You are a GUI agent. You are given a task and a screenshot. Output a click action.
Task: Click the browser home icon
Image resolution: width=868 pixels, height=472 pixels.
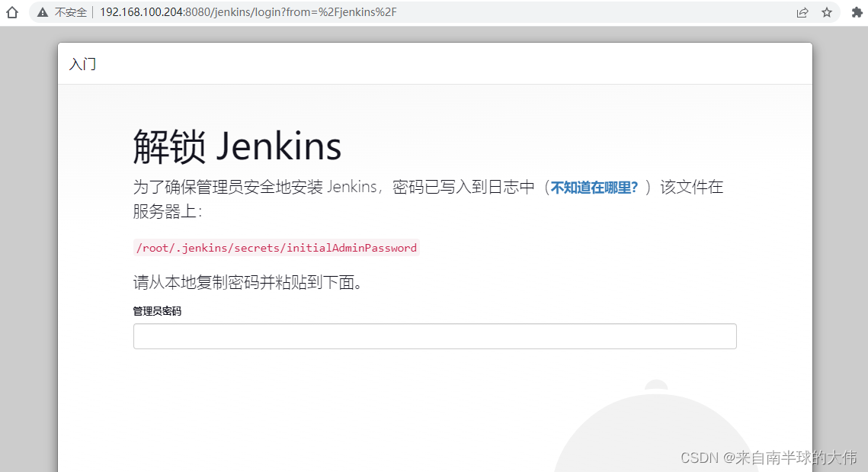point(12,12)
